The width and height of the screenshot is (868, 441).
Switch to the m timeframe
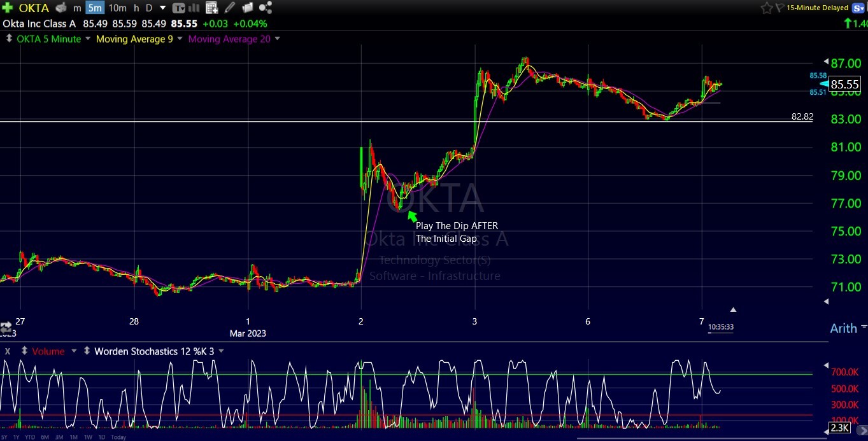tap(77, 8)
